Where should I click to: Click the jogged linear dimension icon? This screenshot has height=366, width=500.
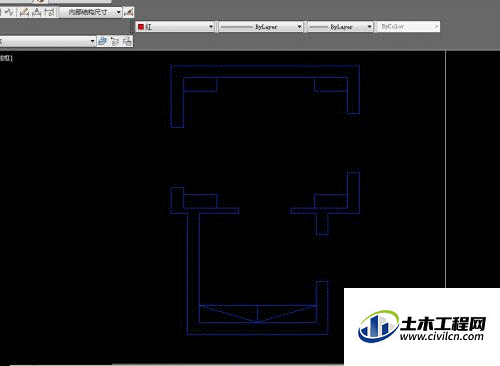9,13
